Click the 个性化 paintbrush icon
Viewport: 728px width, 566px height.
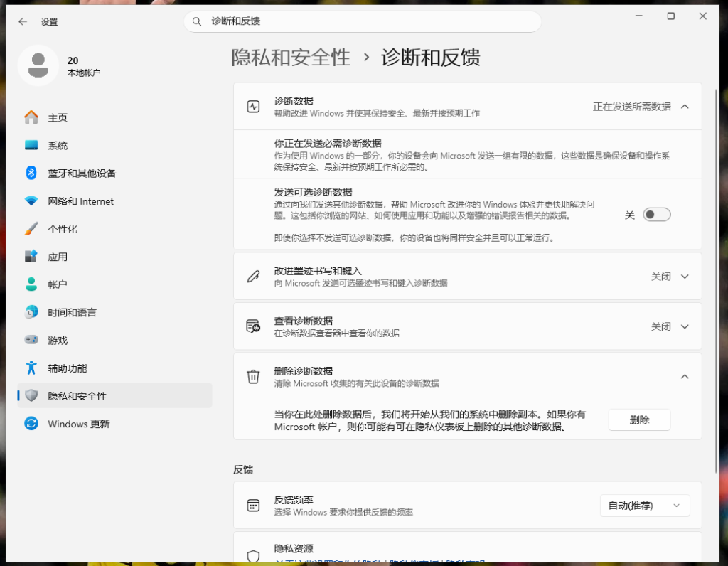tap(31, 228)
